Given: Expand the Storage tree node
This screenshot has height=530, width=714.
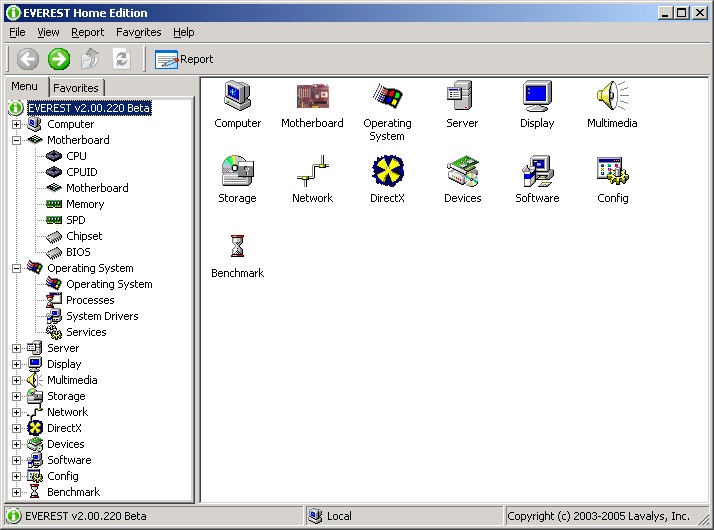Looking at the screenshot, I should 16,396.
